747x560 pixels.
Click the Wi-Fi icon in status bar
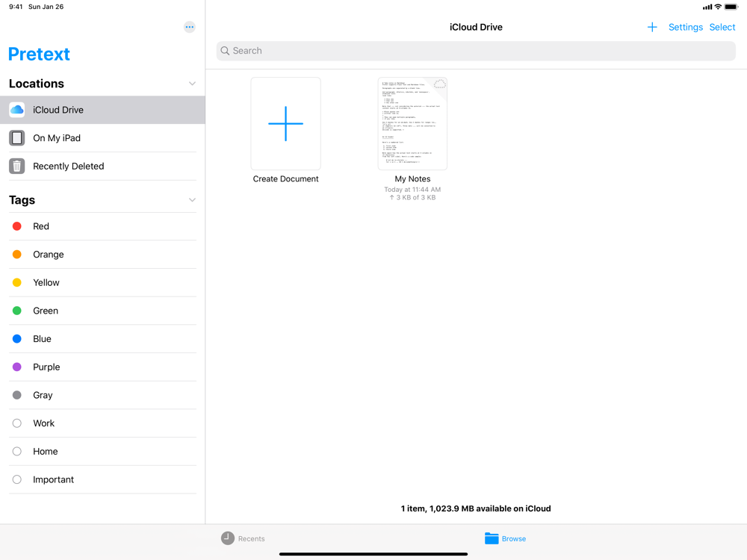[718, 7]
